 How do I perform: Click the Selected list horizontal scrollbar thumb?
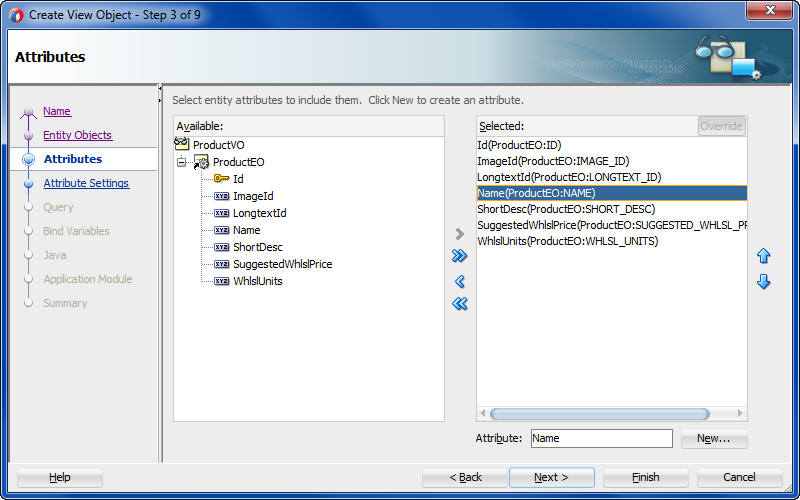[x=599, y=413]
